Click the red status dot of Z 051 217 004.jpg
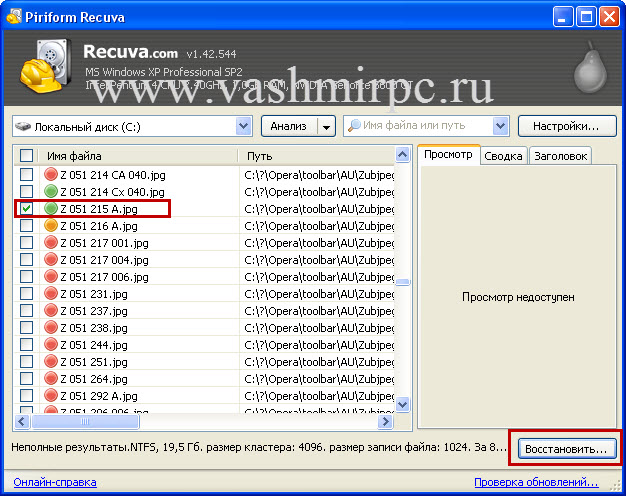Image resolution: width=626 pixels, height=496 pixels. pyautogui.click(x=51, y=260)
